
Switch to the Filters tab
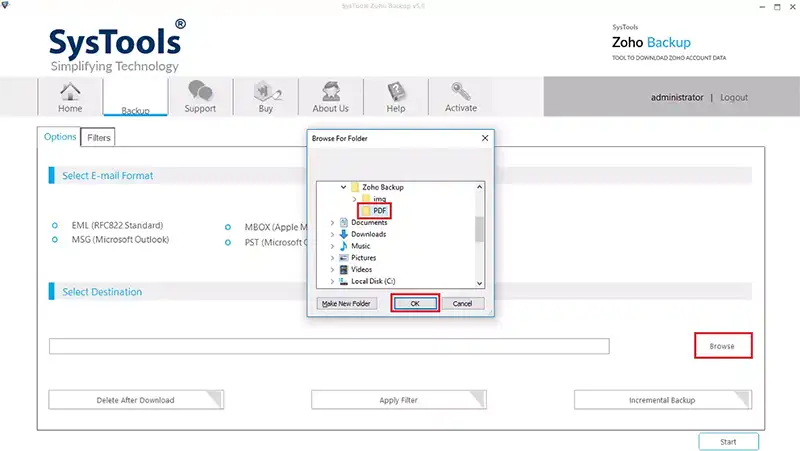pyautogui.click(x=98, y=138)
